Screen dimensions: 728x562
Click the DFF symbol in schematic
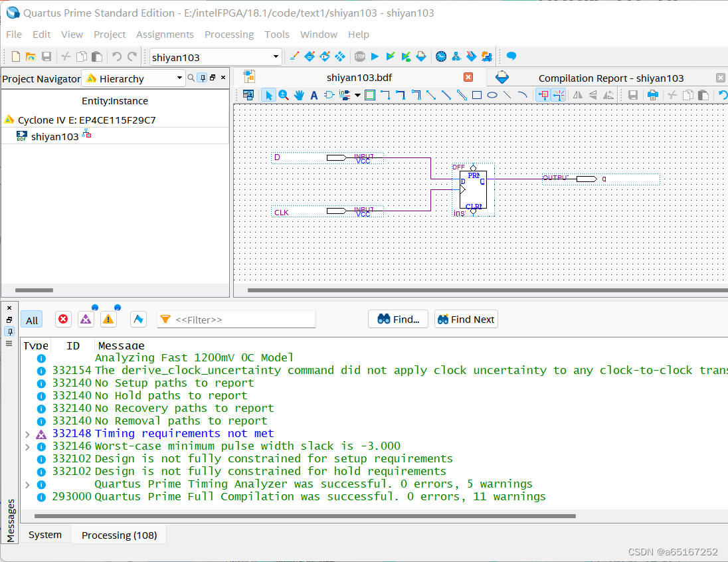pyautogui.click(x=473, y=190)
